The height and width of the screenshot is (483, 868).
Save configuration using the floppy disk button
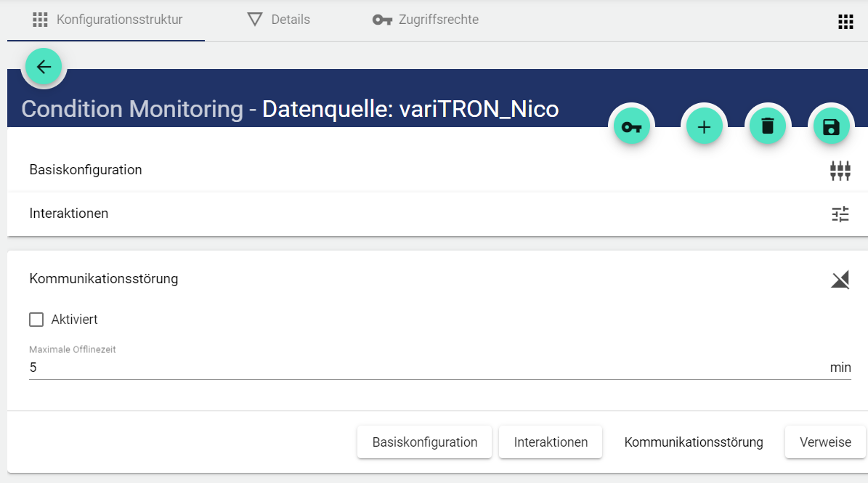830,127
